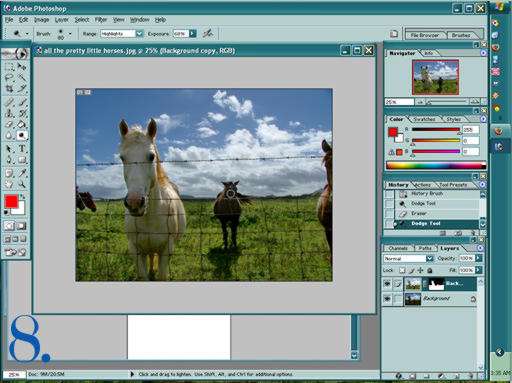Open the brush preset picker arrow

pos(70,34)
